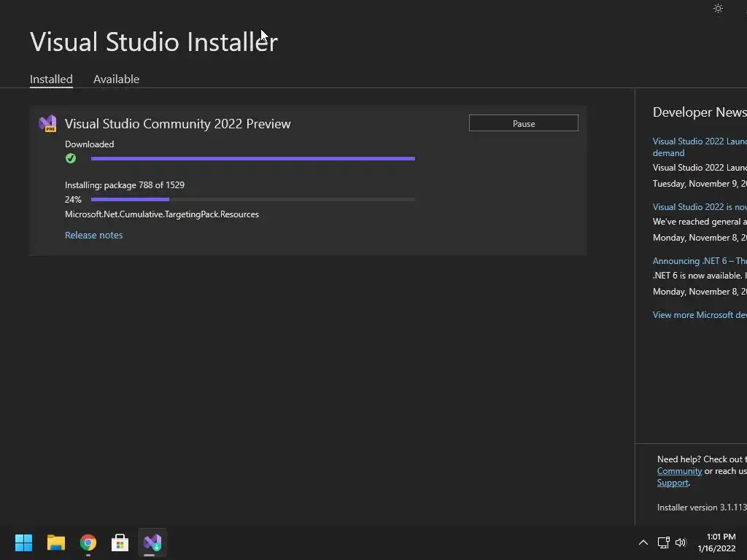
Task: Click Visual Studio Installer taskbar icon
Action: 152,542
